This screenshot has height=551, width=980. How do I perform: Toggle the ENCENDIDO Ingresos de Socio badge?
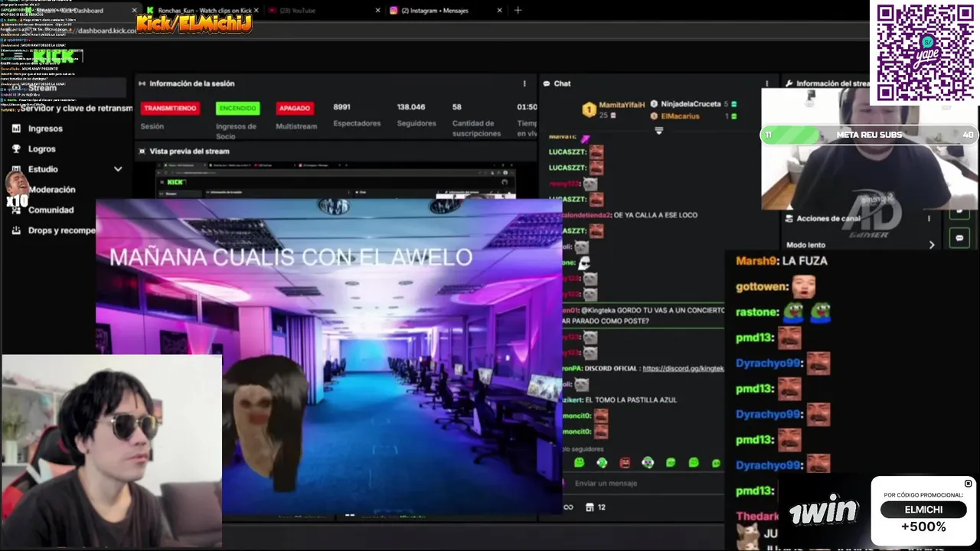tap(237, 109)
